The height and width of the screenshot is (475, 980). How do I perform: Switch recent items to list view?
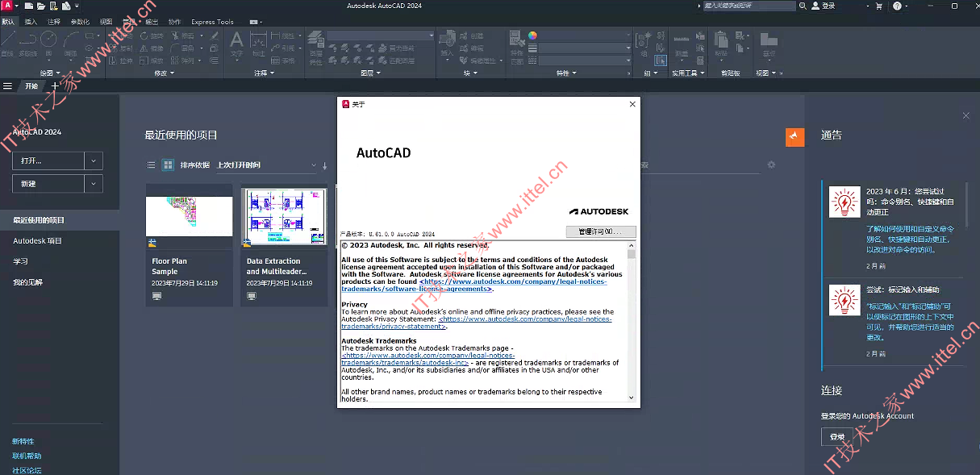point(151,165)
